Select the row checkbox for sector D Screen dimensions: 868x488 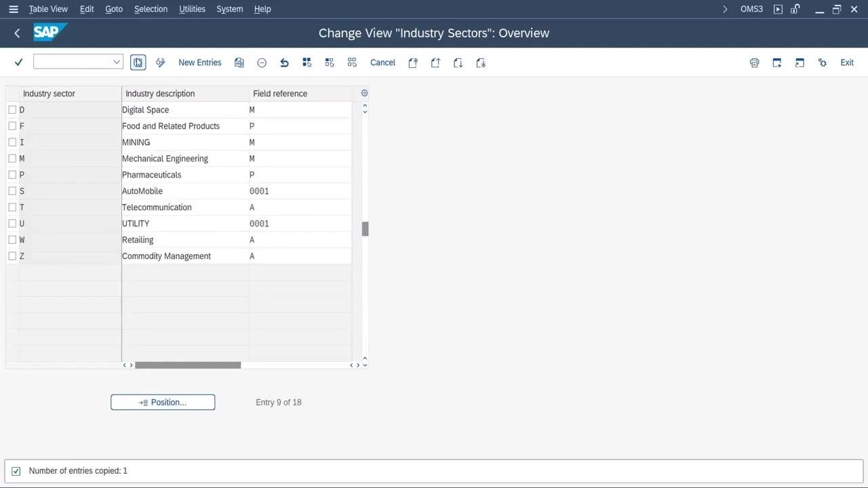[x=12, y=110]
